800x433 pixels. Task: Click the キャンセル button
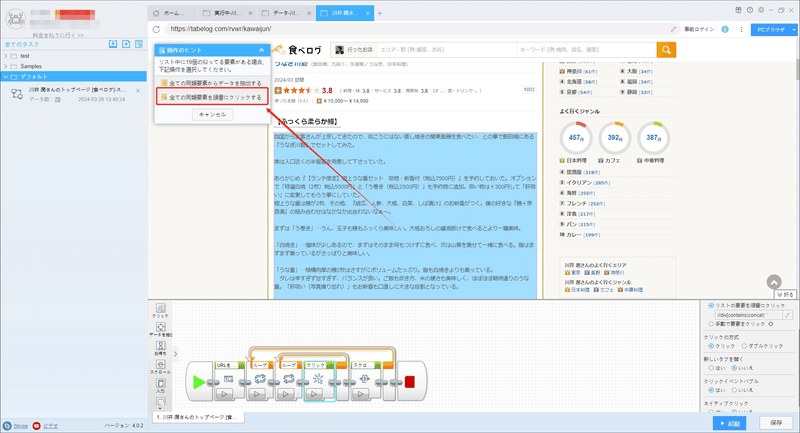[x=212, y=114]
